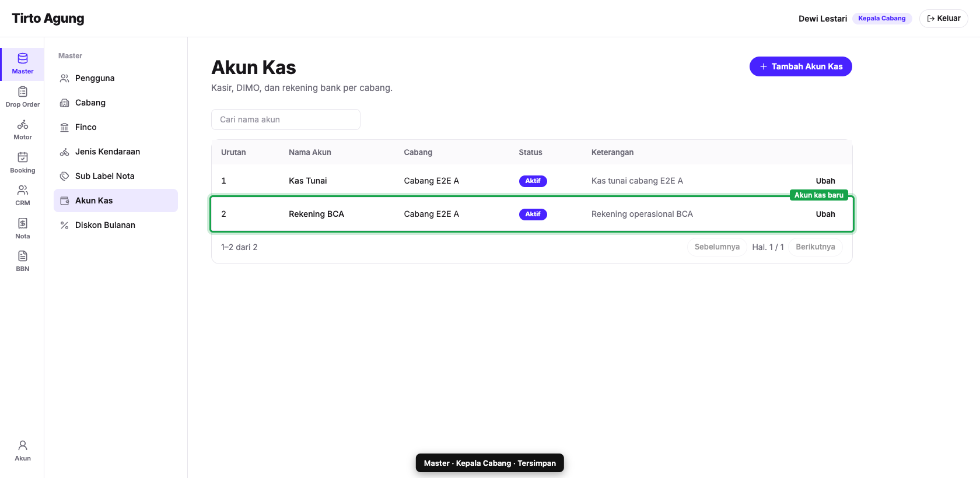Click the Rekening operasional BCA description
The width and height of the screenshot is (980, 478).
pos(642,214)
